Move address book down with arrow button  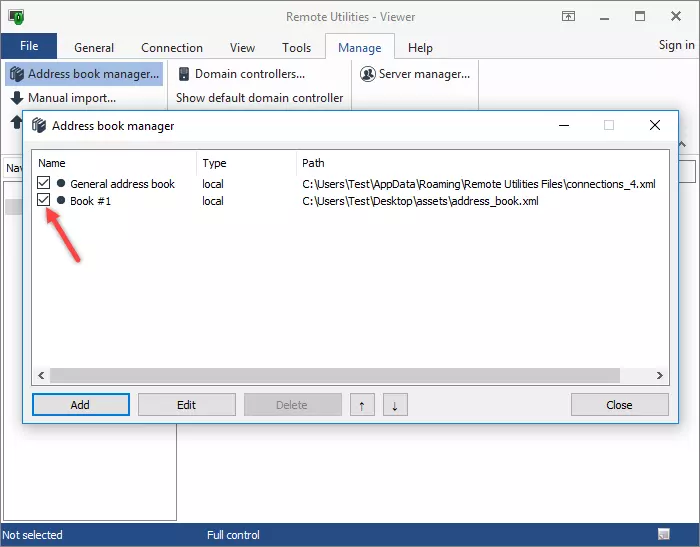pyautogui.click(x=395, y=405)
